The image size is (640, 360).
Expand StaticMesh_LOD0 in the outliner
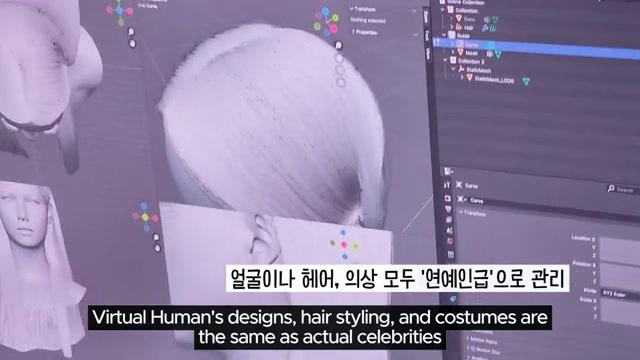tap(462, 77)
